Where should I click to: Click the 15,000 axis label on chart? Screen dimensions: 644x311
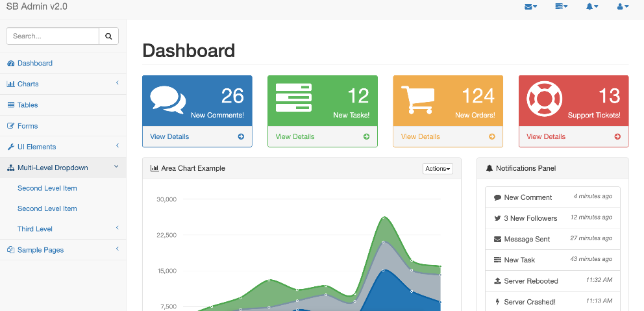tap(167, 271)
